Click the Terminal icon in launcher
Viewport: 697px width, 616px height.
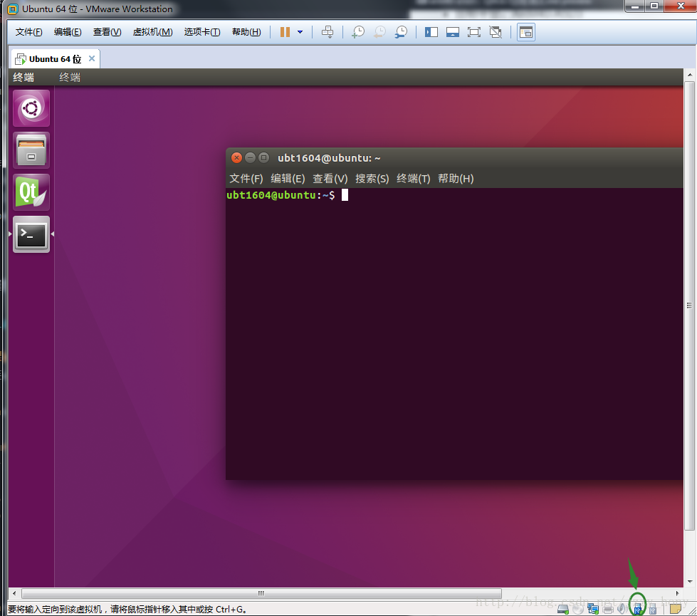tap(31, 234)
